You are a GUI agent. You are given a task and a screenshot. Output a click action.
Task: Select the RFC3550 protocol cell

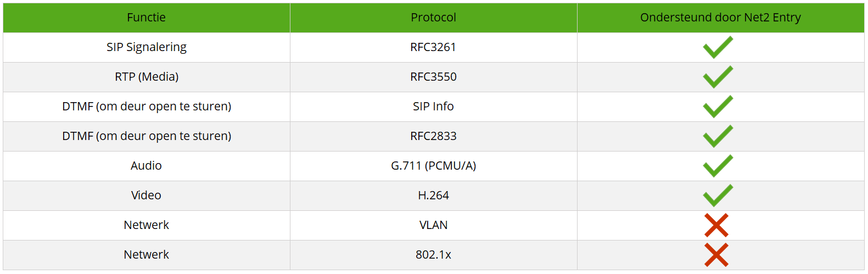433,77
